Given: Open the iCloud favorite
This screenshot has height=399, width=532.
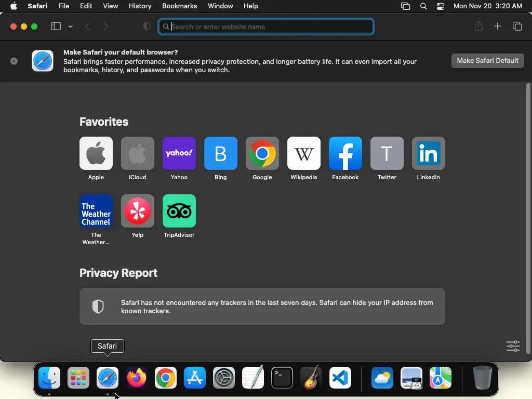Looking at the screenshot, I should pos(137,153).
